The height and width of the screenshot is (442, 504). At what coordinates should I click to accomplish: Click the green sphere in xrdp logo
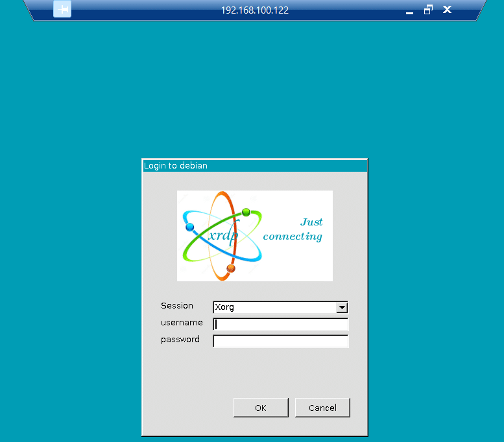click(246, 212)
